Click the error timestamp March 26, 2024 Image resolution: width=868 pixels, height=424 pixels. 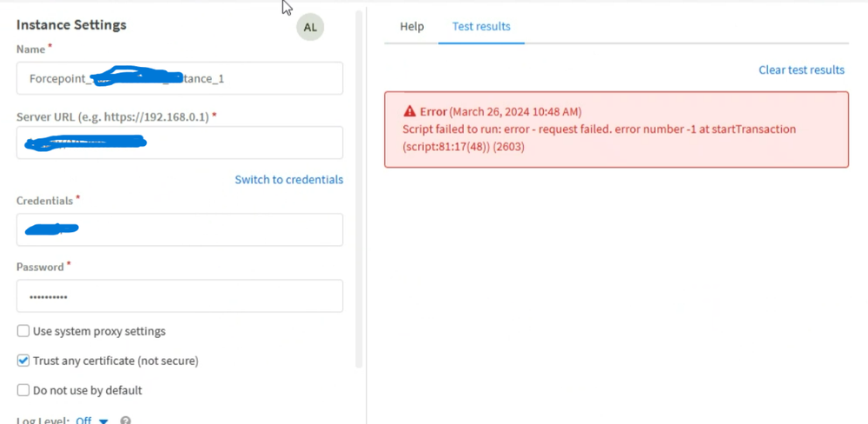pos(515,112)
